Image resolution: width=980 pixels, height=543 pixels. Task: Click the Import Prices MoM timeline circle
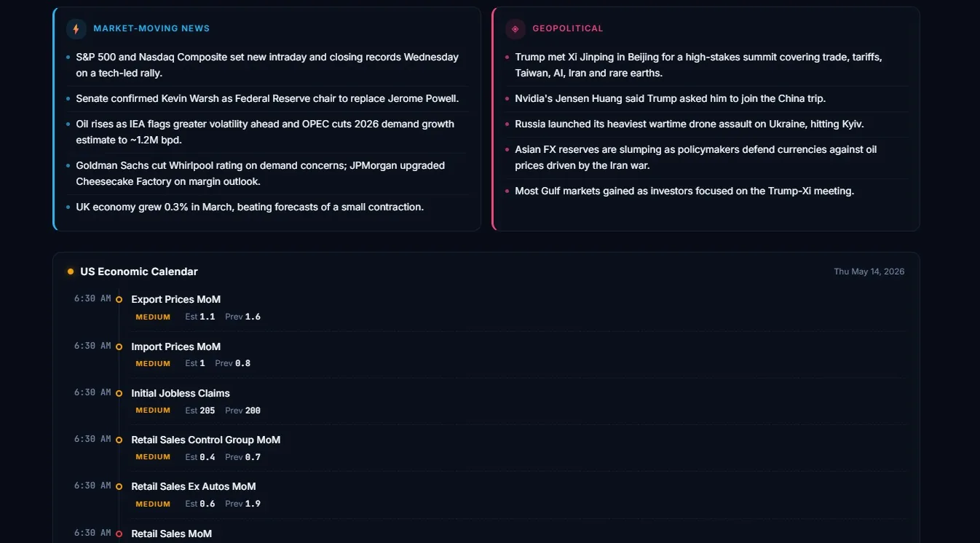pos(119,346)
